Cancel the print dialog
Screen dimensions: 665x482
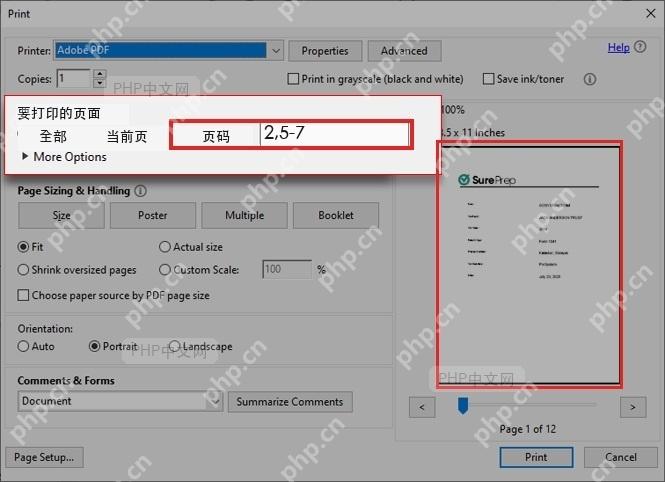tap(621, 457)
